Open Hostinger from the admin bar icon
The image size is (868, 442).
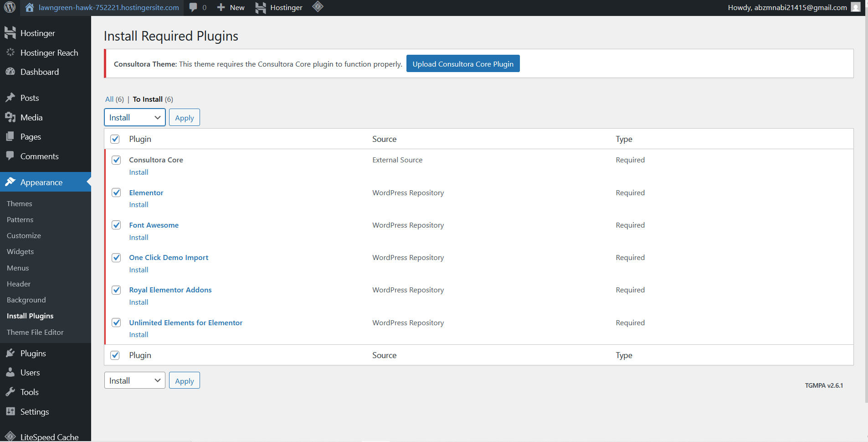point(260,7)
